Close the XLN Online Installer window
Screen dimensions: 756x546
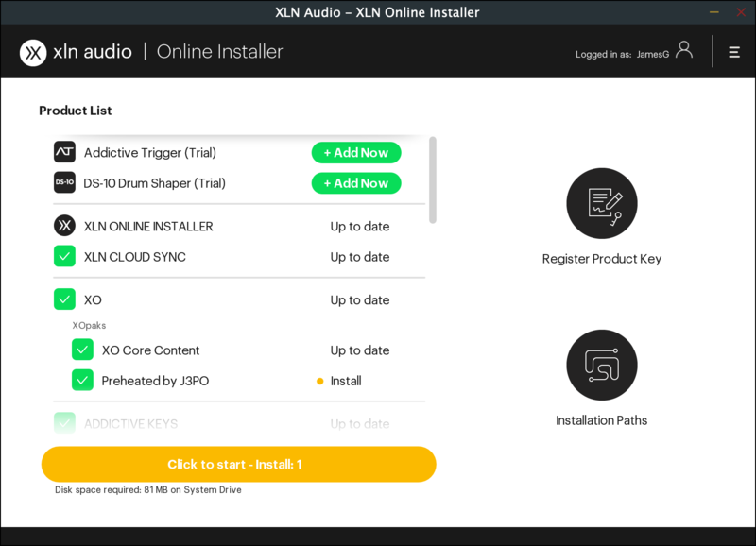741,12
